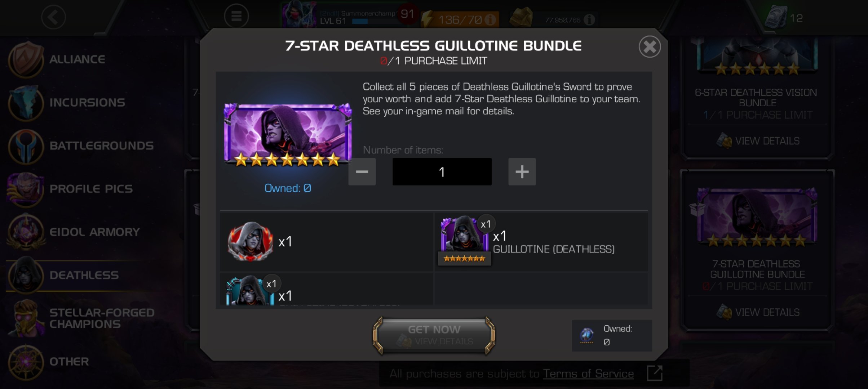Close the Deathless Guillotine Bundle dialog
The height and width of the screenshot is (389, 868).
[x=650, y=46]
